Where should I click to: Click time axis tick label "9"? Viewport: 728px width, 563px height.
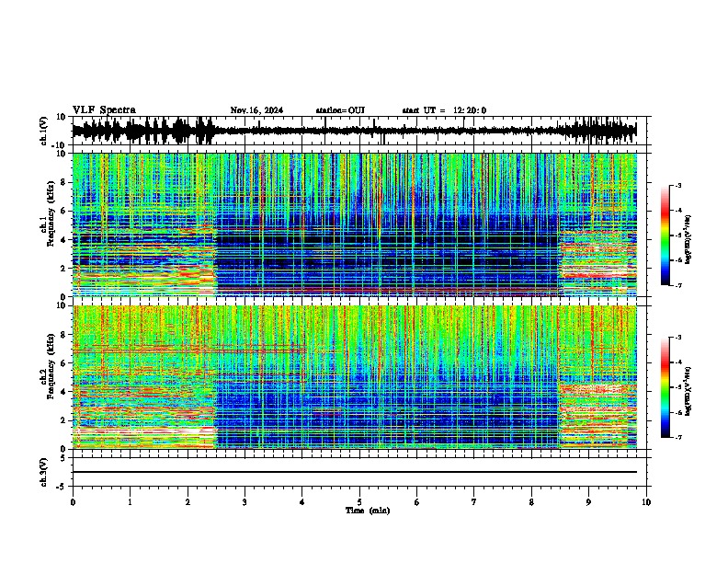click(588, 502)
